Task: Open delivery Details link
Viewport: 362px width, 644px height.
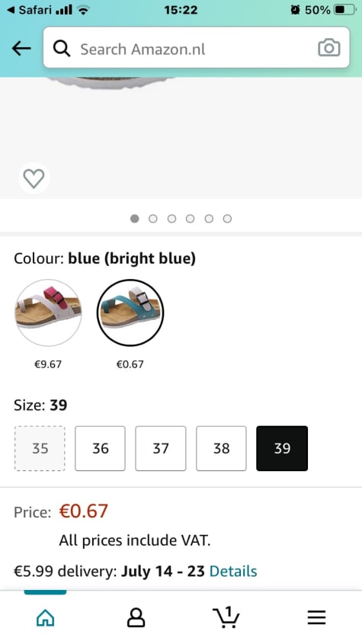Action: [x=233, y=572]
